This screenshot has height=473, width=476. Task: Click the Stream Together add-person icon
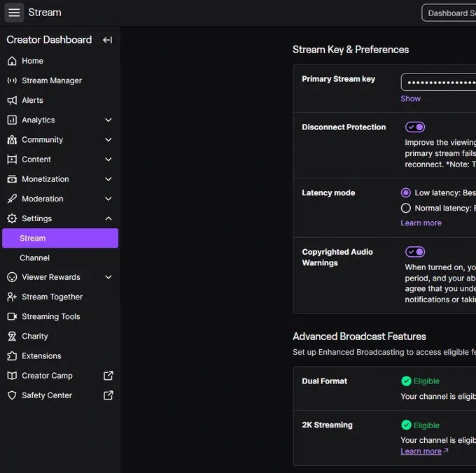click(x=12, y=297)
